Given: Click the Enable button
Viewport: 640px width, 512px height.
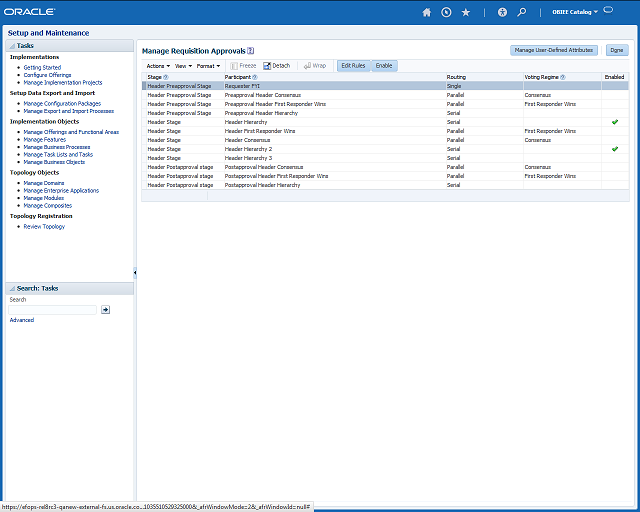Looking at the screenshot, I should tap(384, 66).
